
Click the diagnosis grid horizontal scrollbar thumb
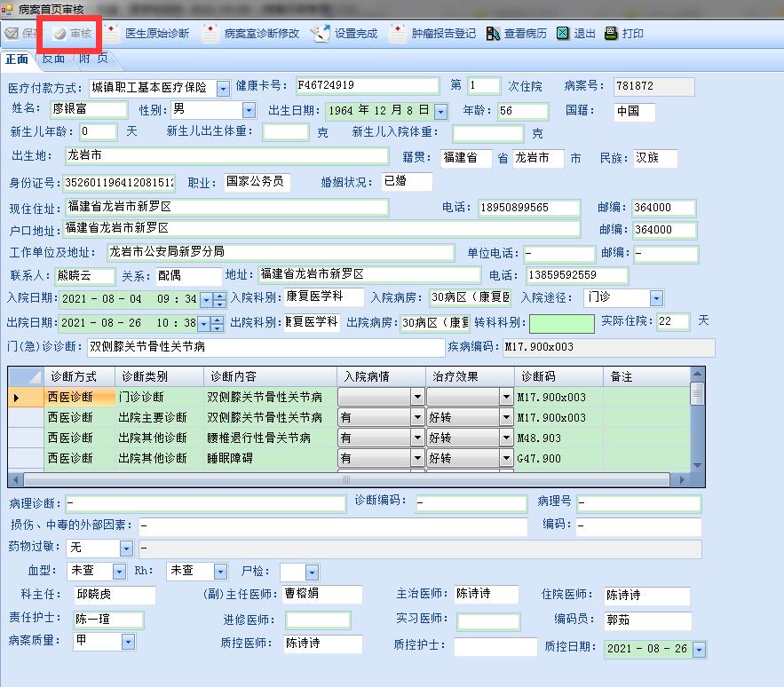pos(346,480)
